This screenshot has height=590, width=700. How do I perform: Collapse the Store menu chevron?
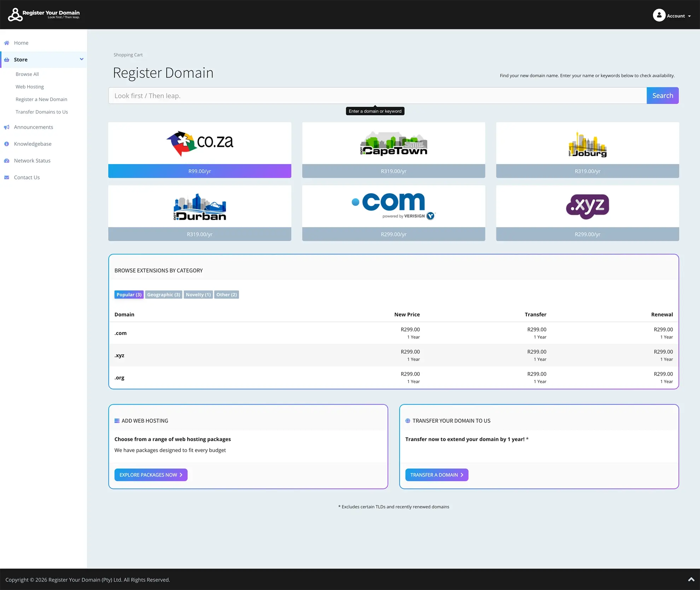click(82, 59)
